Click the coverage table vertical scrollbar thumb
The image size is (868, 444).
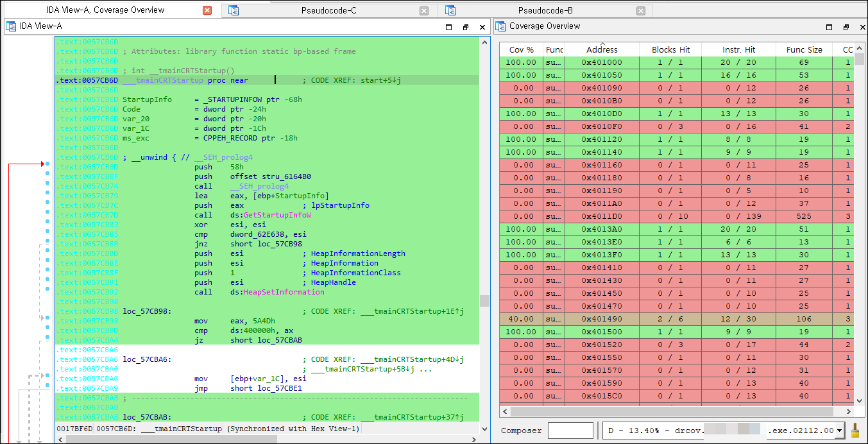pyautogui.click(x=859, y=59)
